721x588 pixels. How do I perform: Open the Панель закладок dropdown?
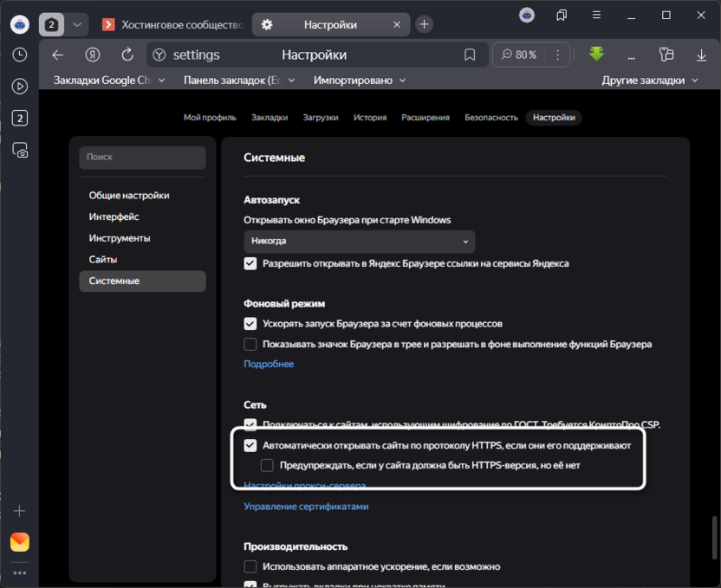coord(233,80)
